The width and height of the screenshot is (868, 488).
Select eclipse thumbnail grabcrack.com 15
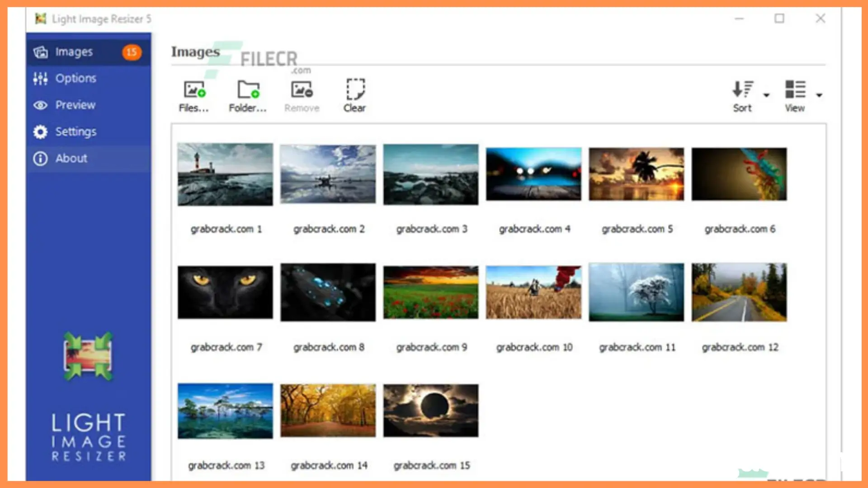click(431, 411)
